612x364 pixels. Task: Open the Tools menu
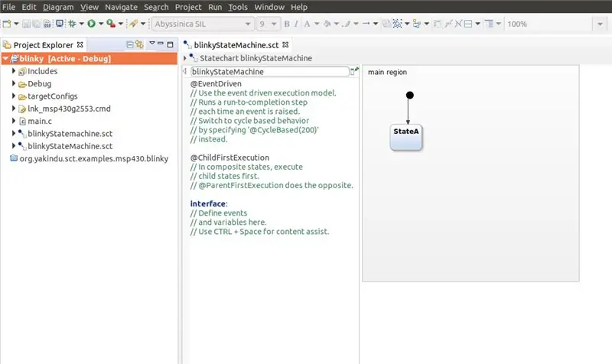238,7
